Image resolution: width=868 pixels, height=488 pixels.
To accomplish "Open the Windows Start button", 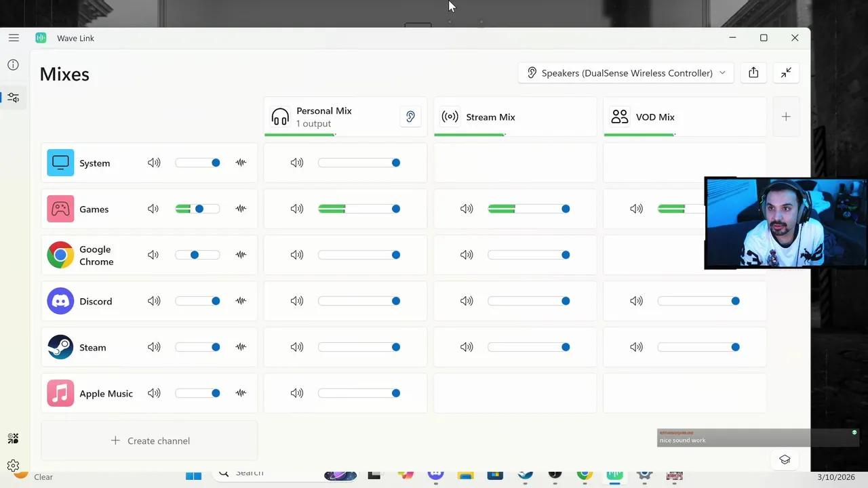I will 193,475.
